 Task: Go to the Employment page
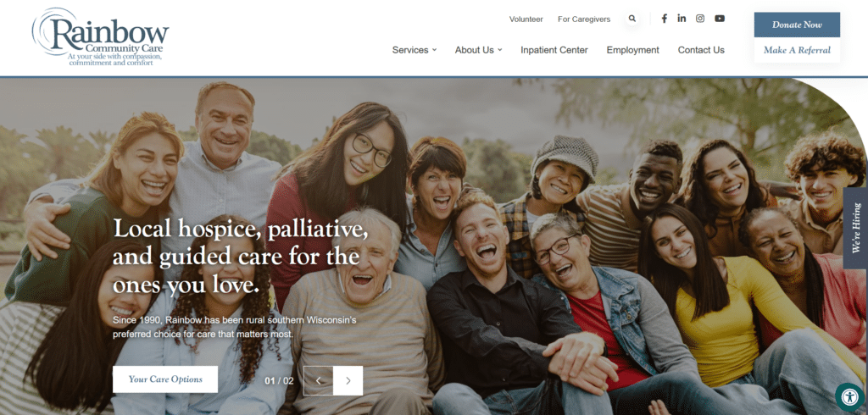click(x=632, y=50)
